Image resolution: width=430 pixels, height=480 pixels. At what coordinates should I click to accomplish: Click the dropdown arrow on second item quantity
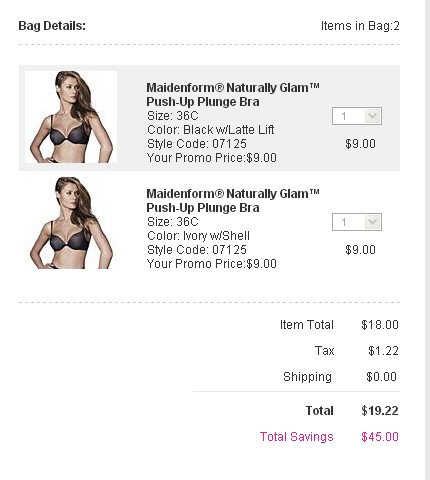(373, 222)
